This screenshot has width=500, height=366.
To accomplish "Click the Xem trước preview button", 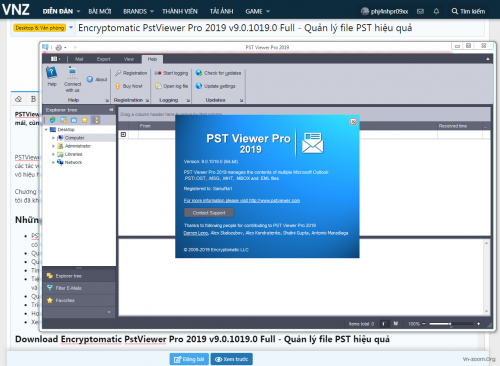I will pos(231,359).
